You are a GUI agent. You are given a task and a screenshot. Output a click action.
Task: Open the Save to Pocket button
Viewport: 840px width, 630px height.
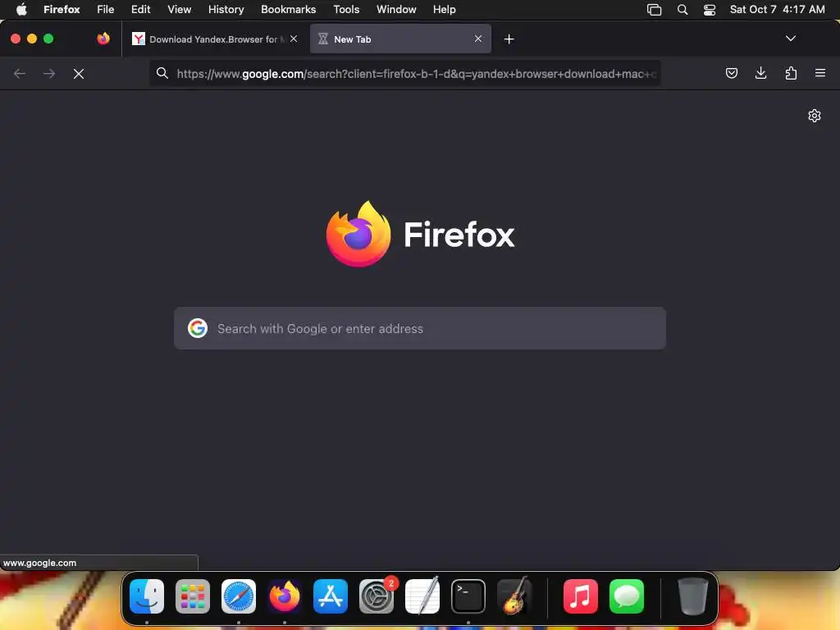click(x=731, y=73)
